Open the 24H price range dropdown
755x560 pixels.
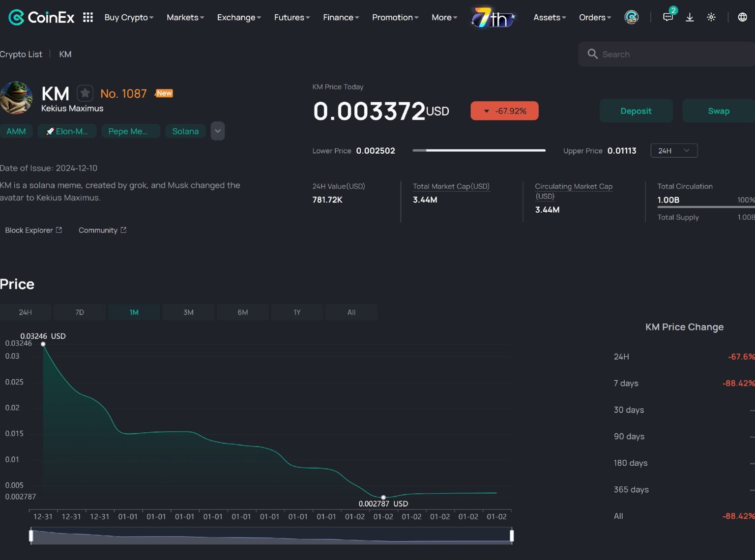pos(673,150)
